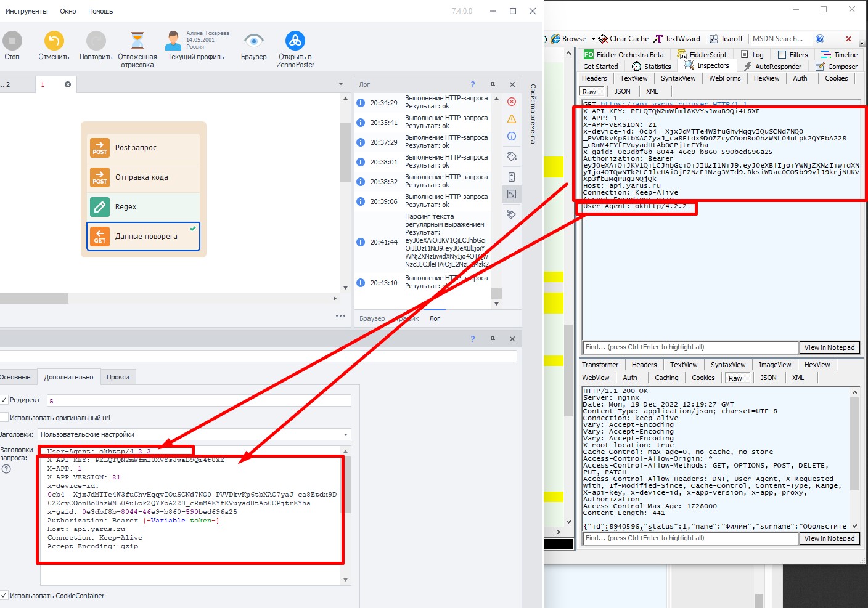Switch to the Proxy (Прокси) tab
The height and width of the screenshot is (608, 868).
(118, 377)
